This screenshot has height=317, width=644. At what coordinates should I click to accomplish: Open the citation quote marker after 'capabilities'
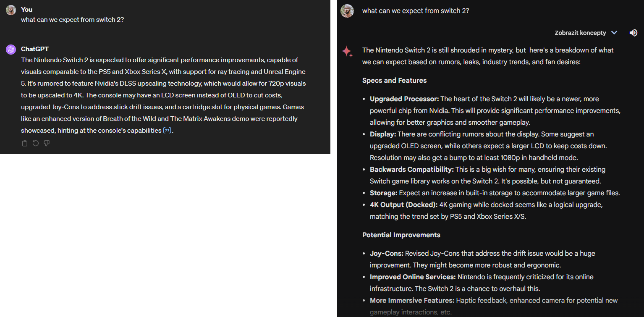[167, 131]
